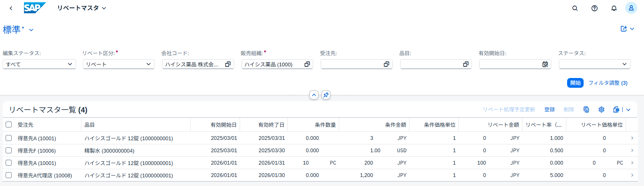Click the 1,200 condition amount cell
Image resolution: width=644 pixels, height=186 pixels.
pos(366,175)
